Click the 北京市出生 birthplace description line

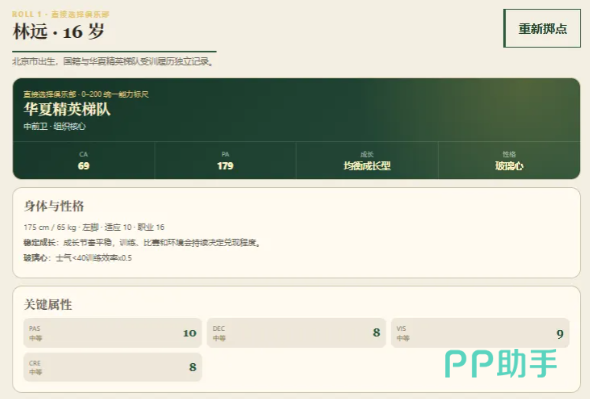point(113,61)
